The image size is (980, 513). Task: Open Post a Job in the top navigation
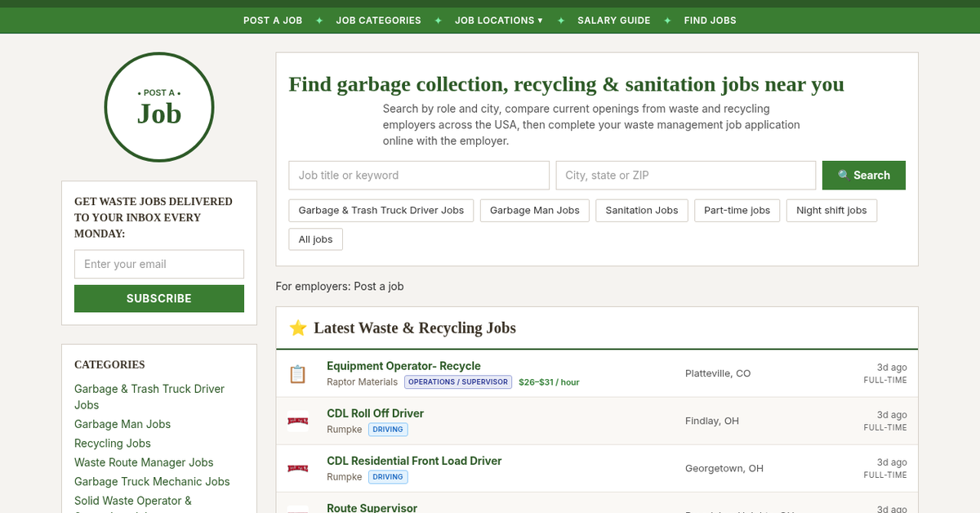click(273, 20)
